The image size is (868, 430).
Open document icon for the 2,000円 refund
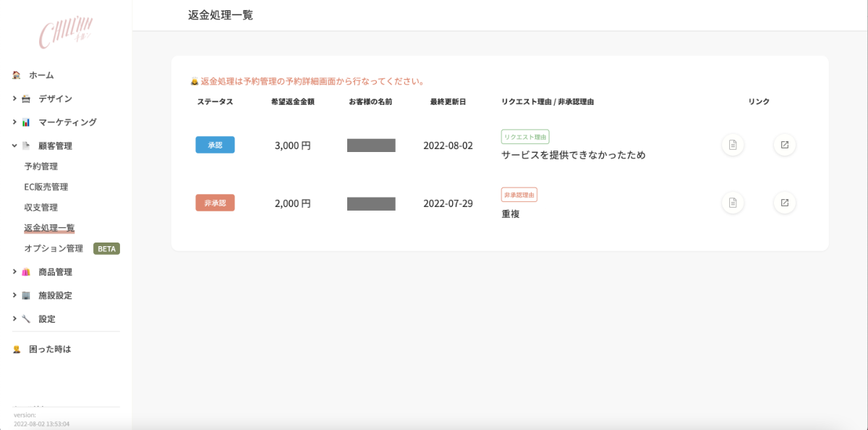pyautogui.click(x=733, y=203)
